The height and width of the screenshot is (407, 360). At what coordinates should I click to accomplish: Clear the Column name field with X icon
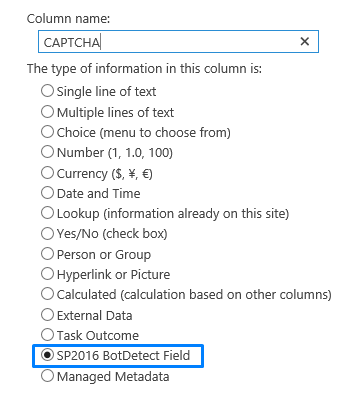[304, 42]
